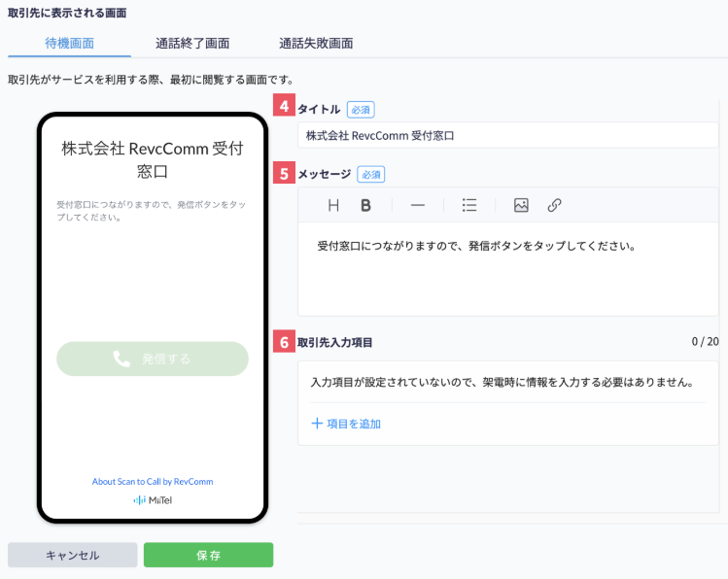Click the 保存 button

coord(208,555)
